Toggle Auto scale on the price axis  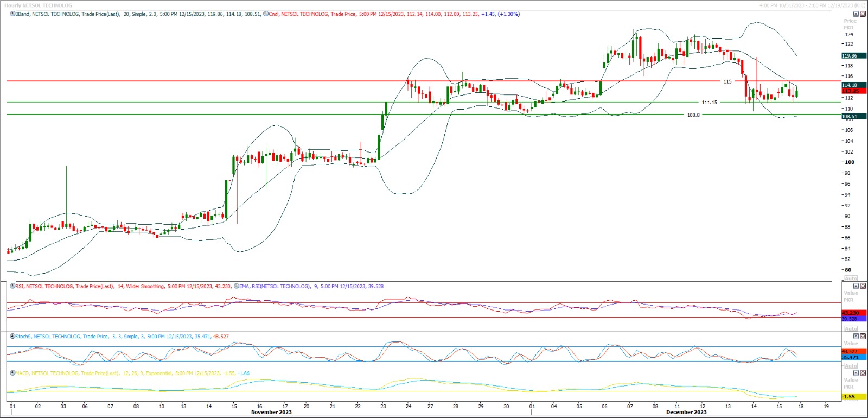tap(851, 278)
